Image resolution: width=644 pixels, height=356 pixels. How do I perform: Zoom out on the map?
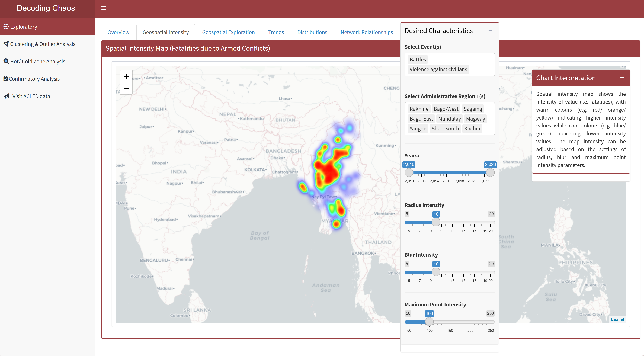point(126,88)
